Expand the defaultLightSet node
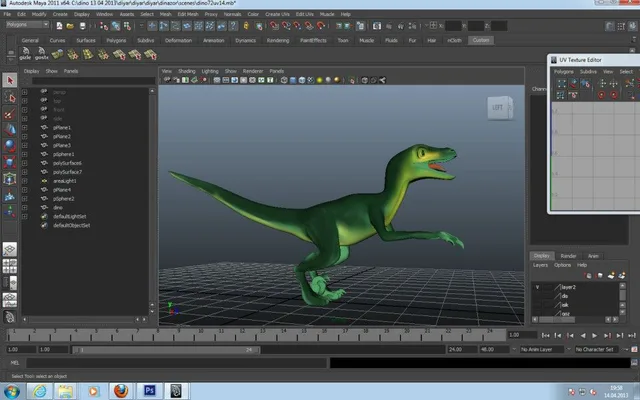 (24, 217)
